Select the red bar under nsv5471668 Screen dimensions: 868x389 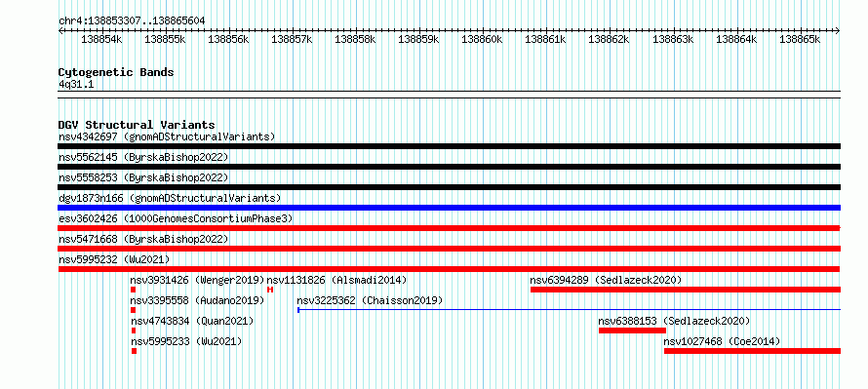point(449,249)
